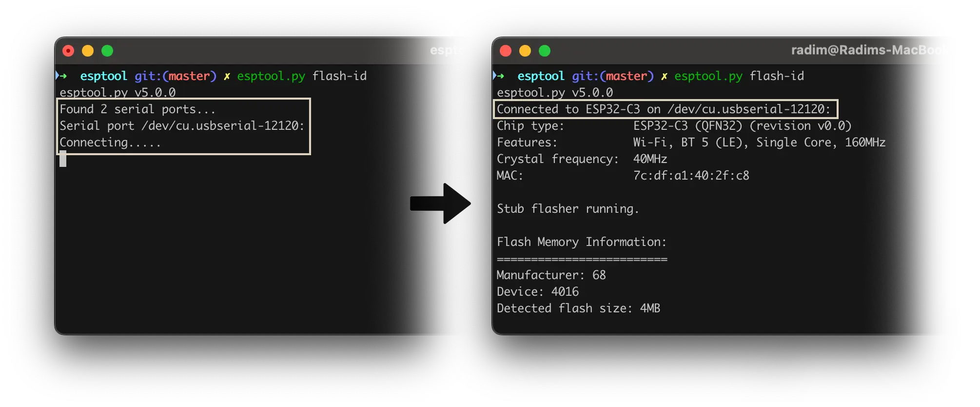Click the prompt arrow in right terminal
The height and width of the screenshot is (407, 980).
499,76
